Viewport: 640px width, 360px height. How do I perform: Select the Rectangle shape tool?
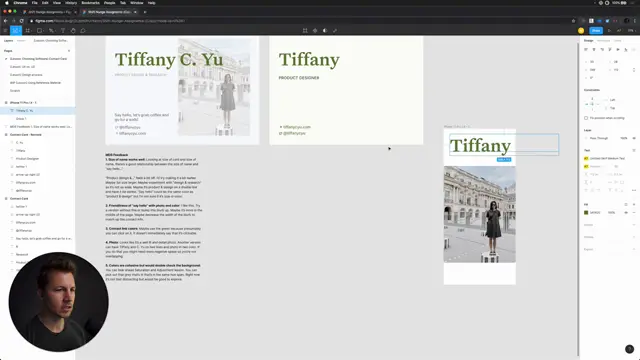40,31
